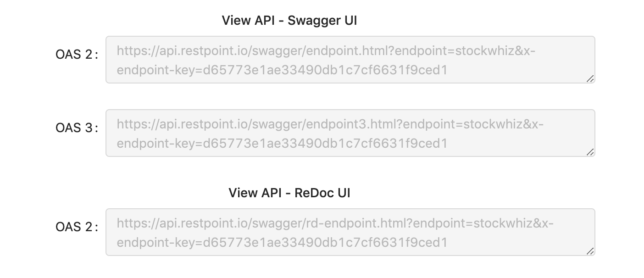Click the OAS 2 ReDoc UI URL field
The image size is (644, 278).
(x=350, y=232)
